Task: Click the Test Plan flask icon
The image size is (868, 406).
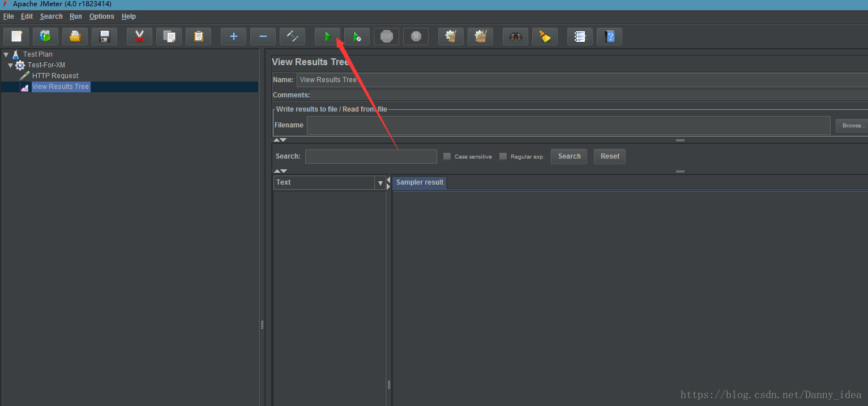Action: 15,54
